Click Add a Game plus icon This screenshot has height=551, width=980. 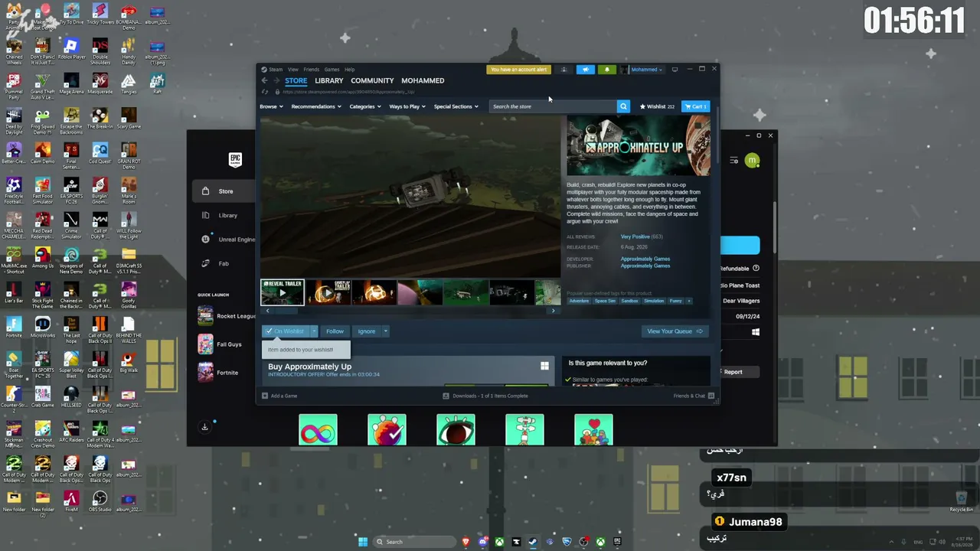tap(265, 396)
